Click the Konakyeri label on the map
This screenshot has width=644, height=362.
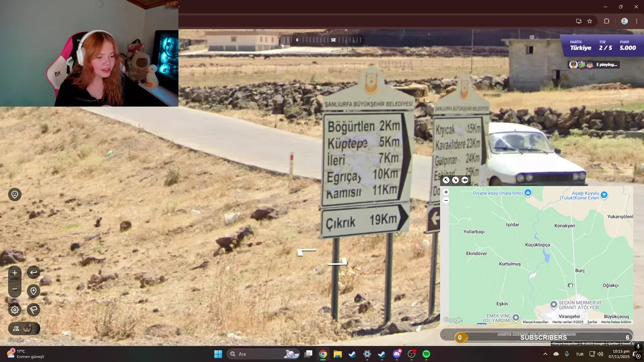point(565,226)
